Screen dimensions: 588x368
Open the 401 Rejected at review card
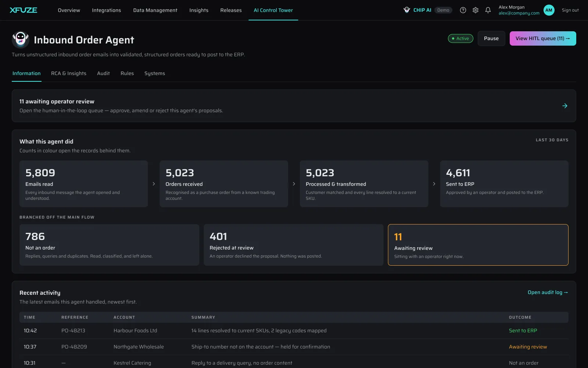[294, 245]
